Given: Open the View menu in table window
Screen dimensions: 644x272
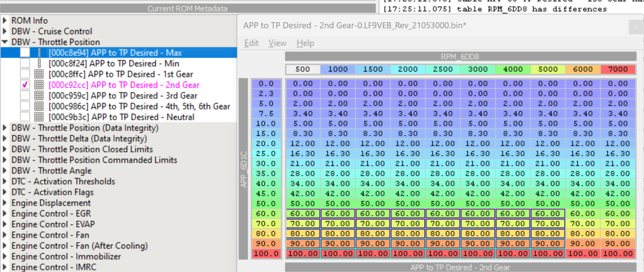Looking at the screenshot, I should [277, 43].
